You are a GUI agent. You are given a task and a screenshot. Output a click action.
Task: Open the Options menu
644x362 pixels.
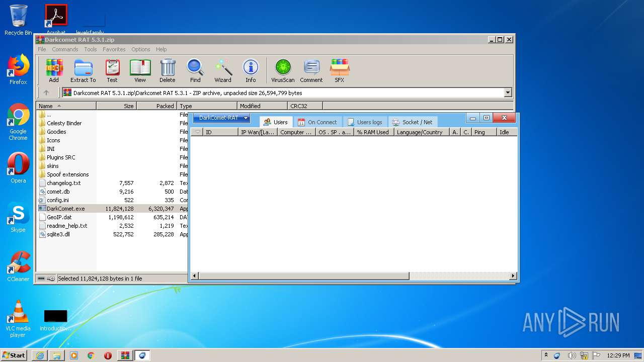[141, 49]
